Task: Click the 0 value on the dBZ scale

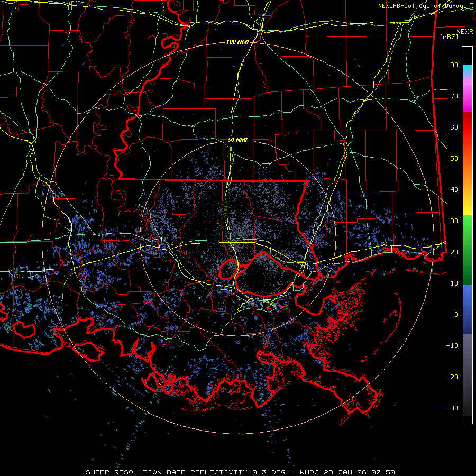Action: click(x=456, y=315)
